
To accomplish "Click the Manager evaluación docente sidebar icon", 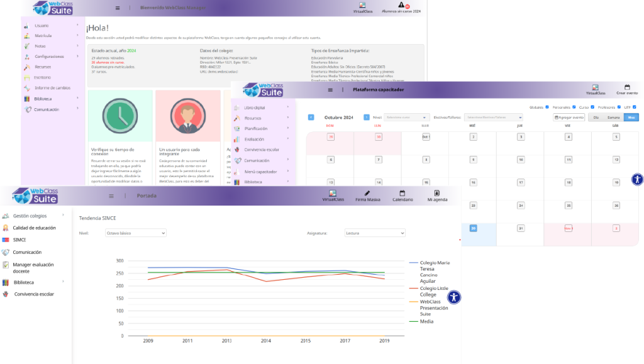I will pyautogui.click(x=6, y=265).
